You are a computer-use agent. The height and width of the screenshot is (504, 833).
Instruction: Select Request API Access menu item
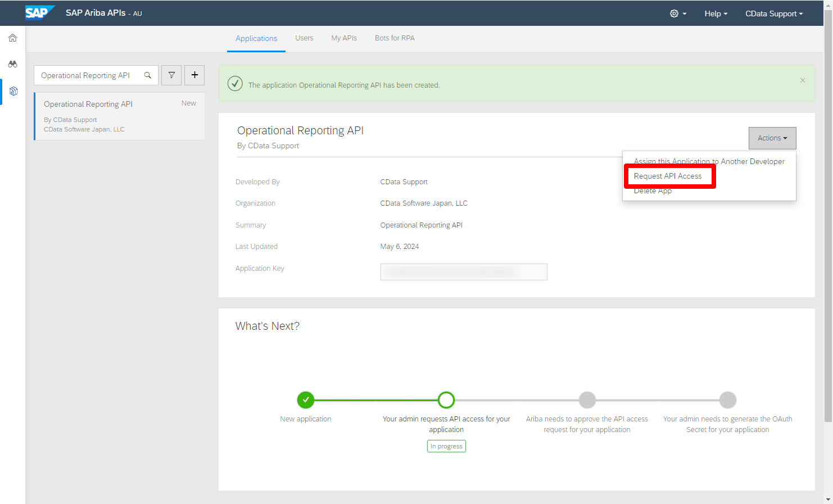pos(668,176)
